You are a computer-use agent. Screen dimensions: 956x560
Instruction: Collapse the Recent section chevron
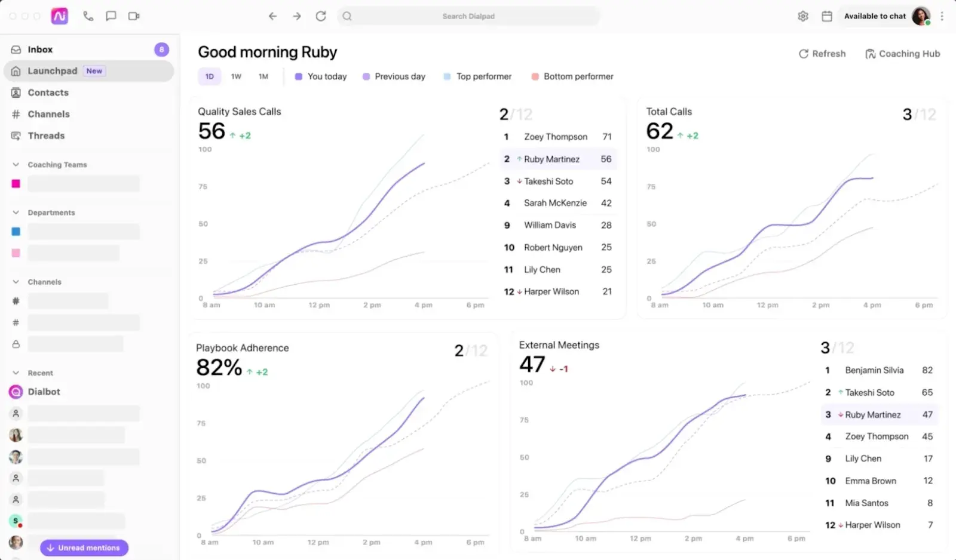[16, 373]
